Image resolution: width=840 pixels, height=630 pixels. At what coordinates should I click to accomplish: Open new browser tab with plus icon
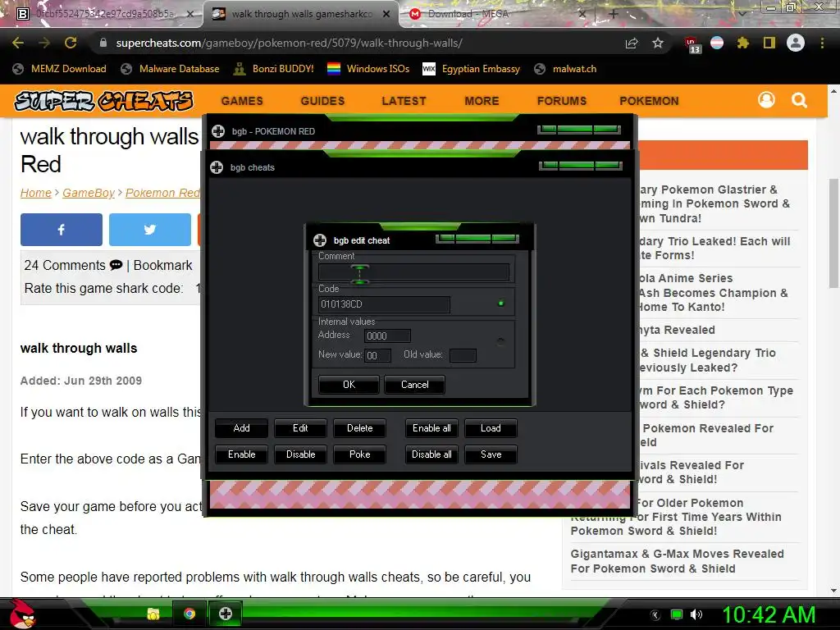614,14
